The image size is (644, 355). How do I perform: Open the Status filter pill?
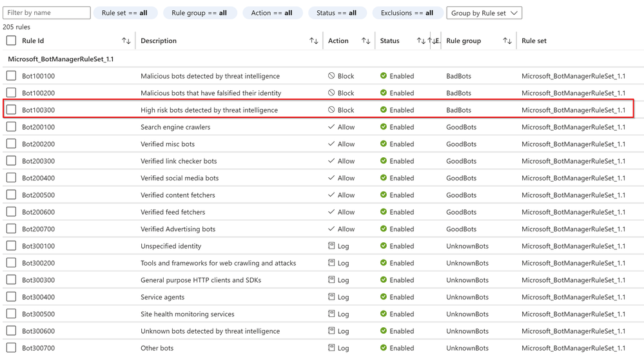click(x=337, y=13)
